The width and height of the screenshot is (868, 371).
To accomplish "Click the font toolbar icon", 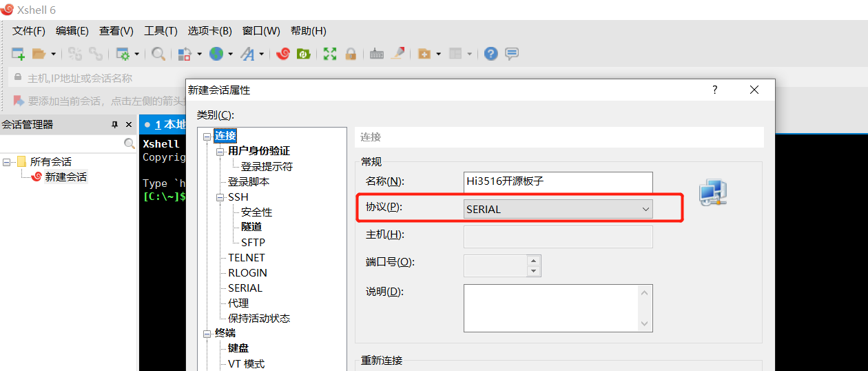I will [247, 54].
